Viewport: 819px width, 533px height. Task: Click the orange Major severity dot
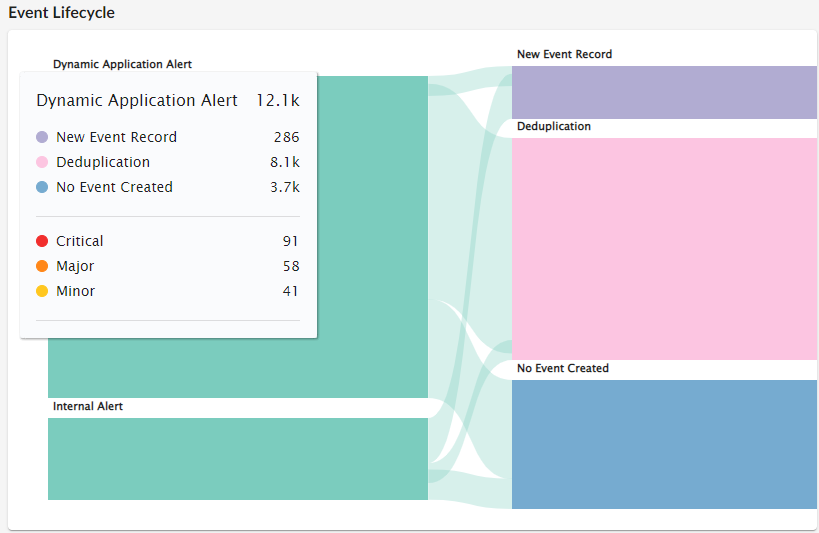tap(42, 266)
